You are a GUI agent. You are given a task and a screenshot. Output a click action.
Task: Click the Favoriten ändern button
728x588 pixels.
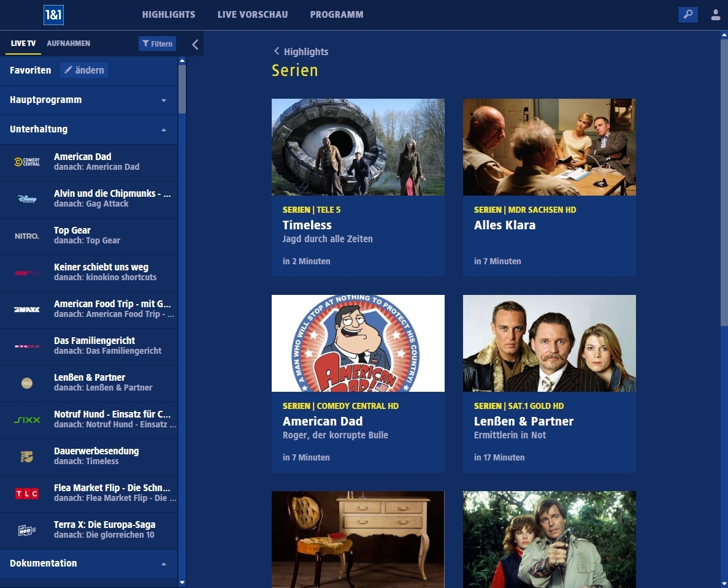pos(85,70)
